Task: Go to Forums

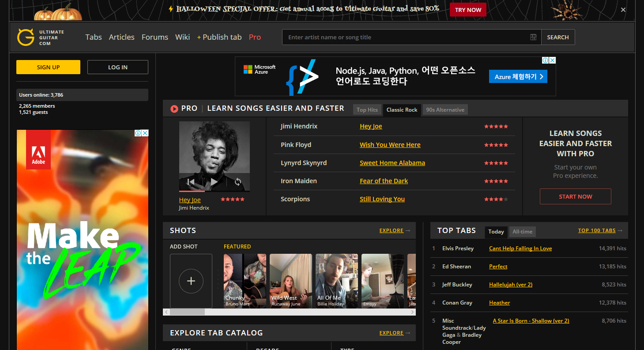Action: pos(155,37)
